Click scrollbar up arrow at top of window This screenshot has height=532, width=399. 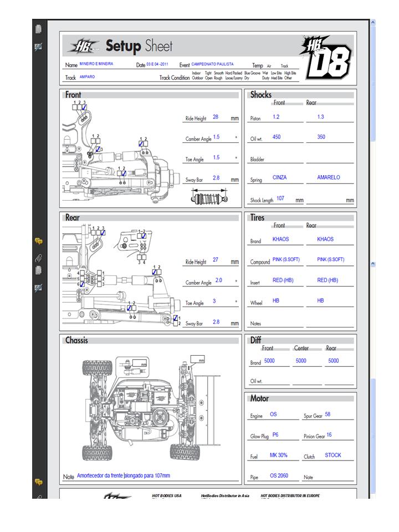coord(373,22)
